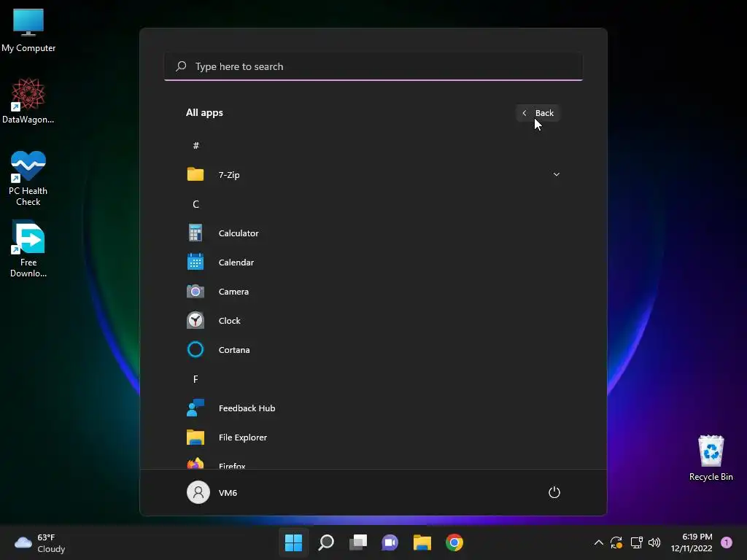Launch Chat (Teams) from the taskbar
This screenshot has height=560, width=747.
[x=390, y=542]
